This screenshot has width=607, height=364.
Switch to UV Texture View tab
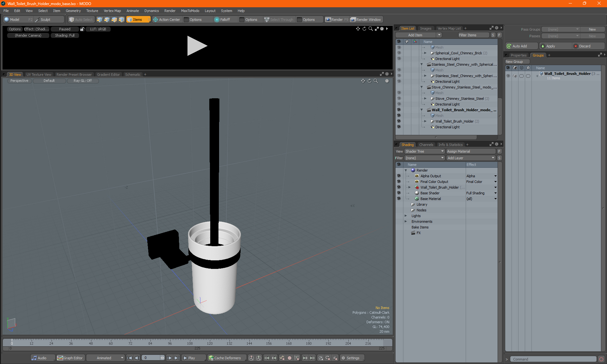[39, 75]
